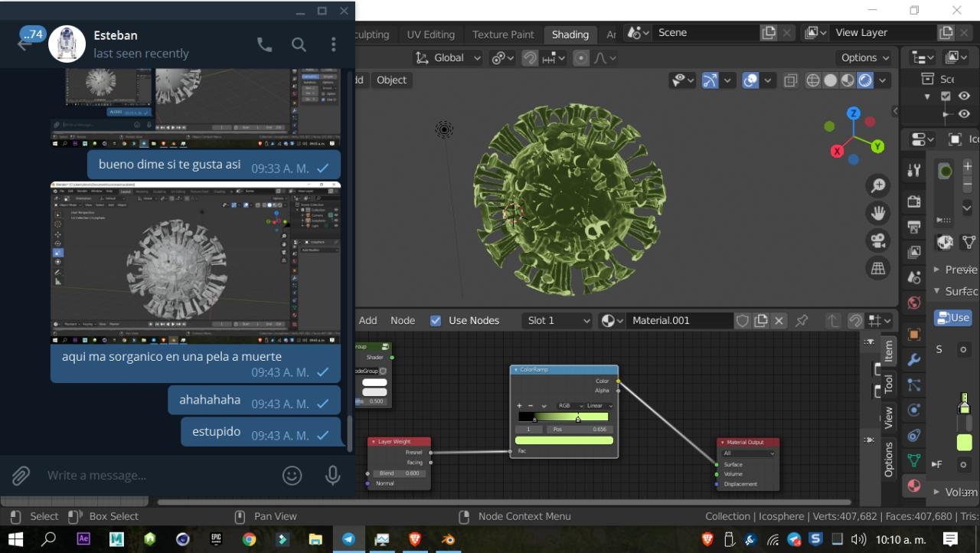Start a voice call with Esteban
980x553 pixels.
click(264, 44)
